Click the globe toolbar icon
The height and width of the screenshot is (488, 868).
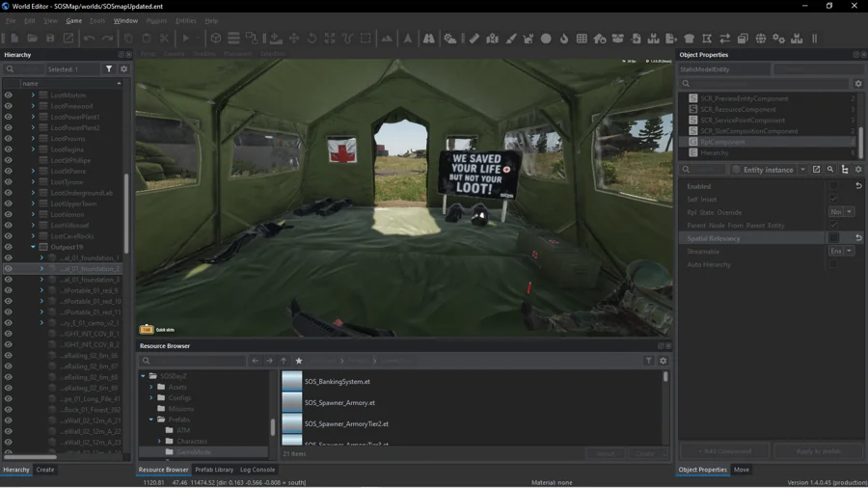click(761, 39)
